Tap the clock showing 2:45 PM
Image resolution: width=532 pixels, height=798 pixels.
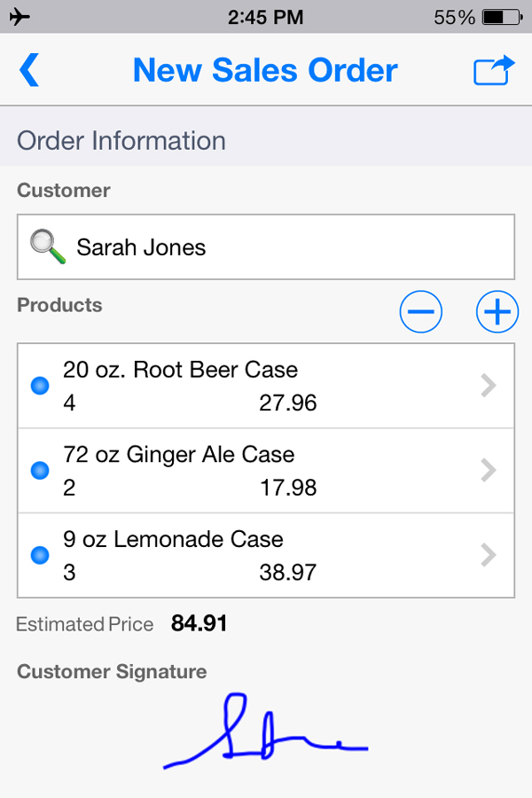pyautogui.click(x=266, y=15)
